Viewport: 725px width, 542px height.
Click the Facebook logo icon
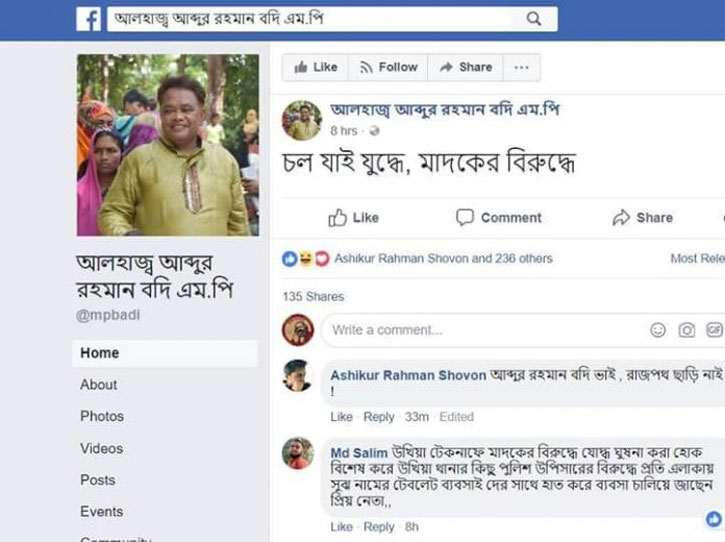[x=88, y=19]
